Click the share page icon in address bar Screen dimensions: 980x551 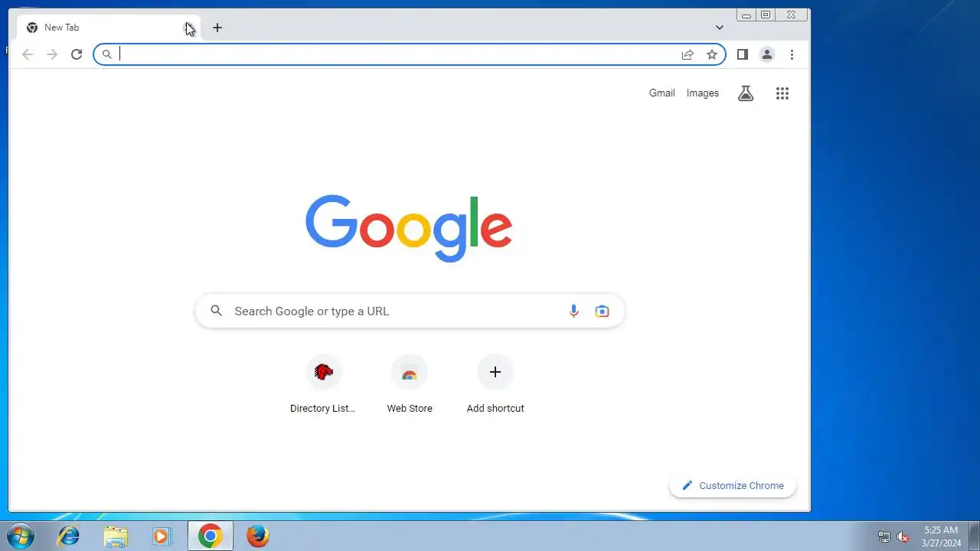[x=688, y=54]
